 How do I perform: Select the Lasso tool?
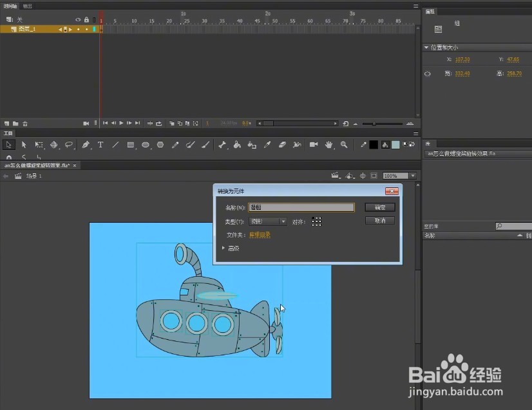click(69, 145)
